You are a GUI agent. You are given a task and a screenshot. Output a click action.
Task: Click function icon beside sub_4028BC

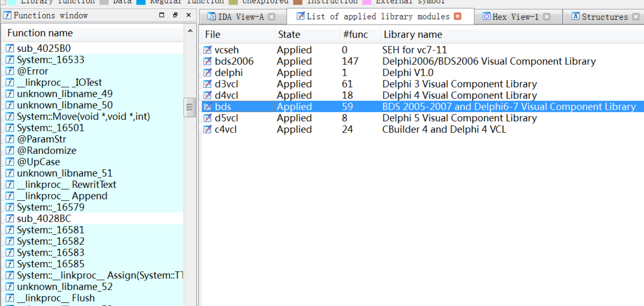pyautogui.click(x=10, y=218)
